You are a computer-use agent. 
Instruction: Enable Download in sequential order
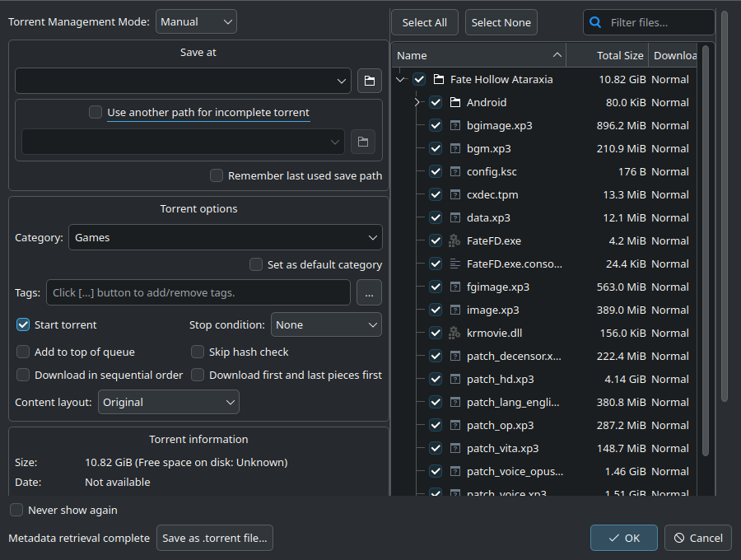pyautogui.click(x=23, y=375)
